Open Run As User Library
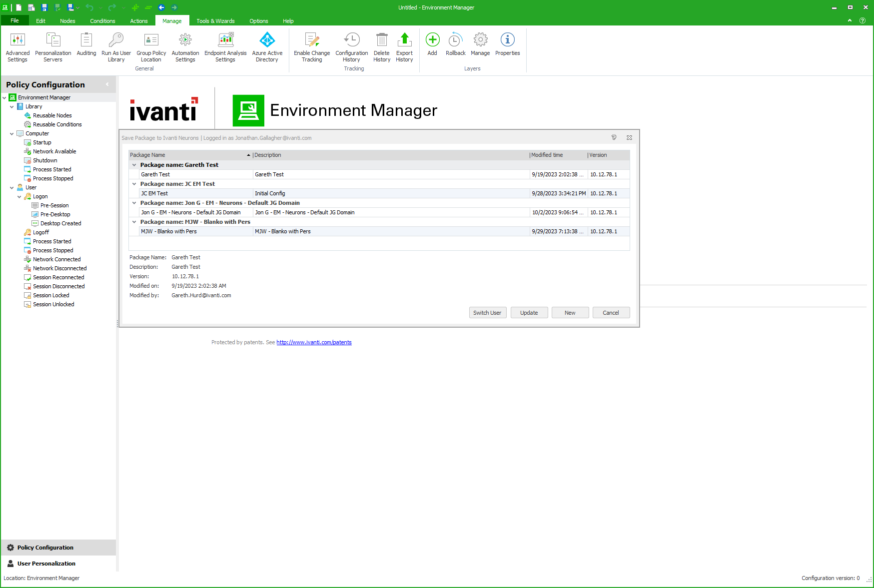 (116, 47)
